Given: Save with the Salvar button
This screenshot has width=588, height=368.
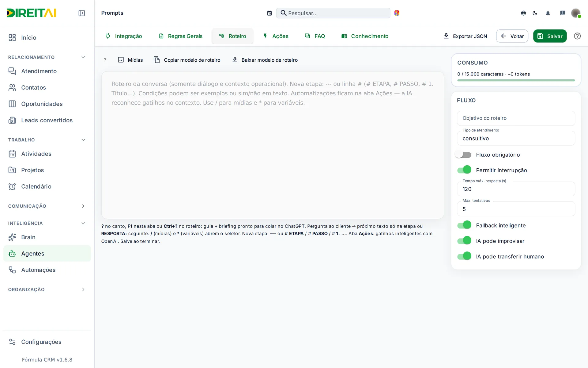Looking at the screenshot, I should point(550,36).
